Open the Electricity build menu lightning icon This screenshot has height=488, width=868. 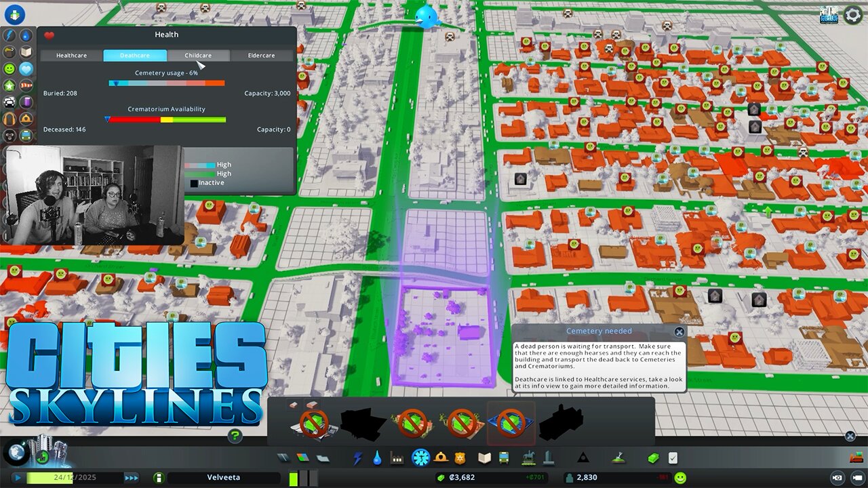(357, 458)
